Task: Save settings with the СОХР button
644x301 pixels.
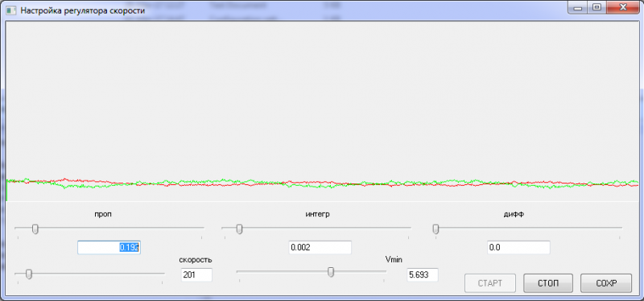Action: pyautogui.click(x=606, y=283)
